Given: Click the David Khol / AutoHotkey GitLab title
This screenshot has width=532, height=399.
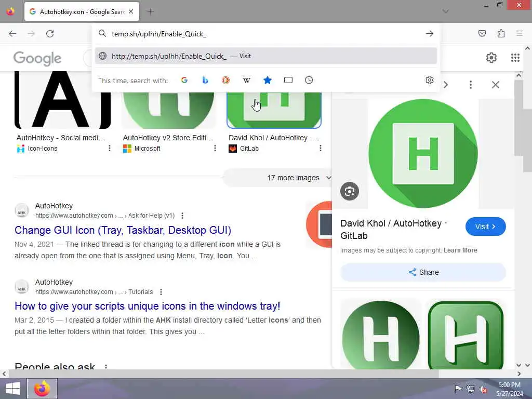Looking at the screenshot, I should click(x=393, y=229).
